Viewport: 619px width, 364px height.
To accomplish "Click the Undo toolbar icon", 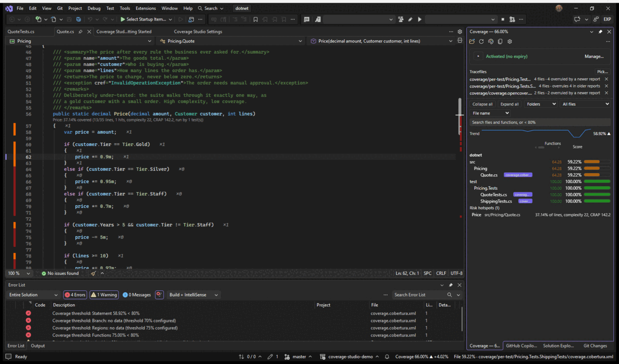I will coord(90,20).
